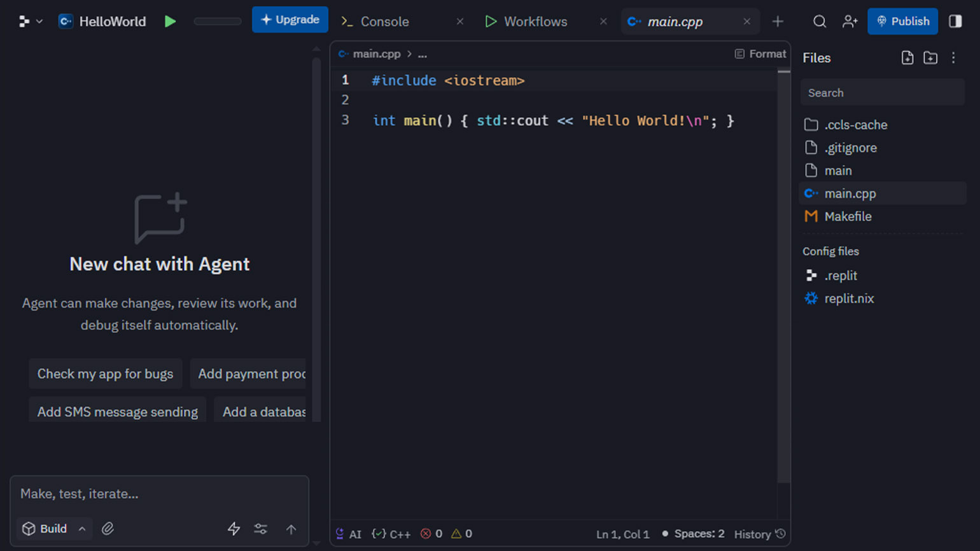Open Files panel three-dot menu
980x551 pixels.
point(953,58)
